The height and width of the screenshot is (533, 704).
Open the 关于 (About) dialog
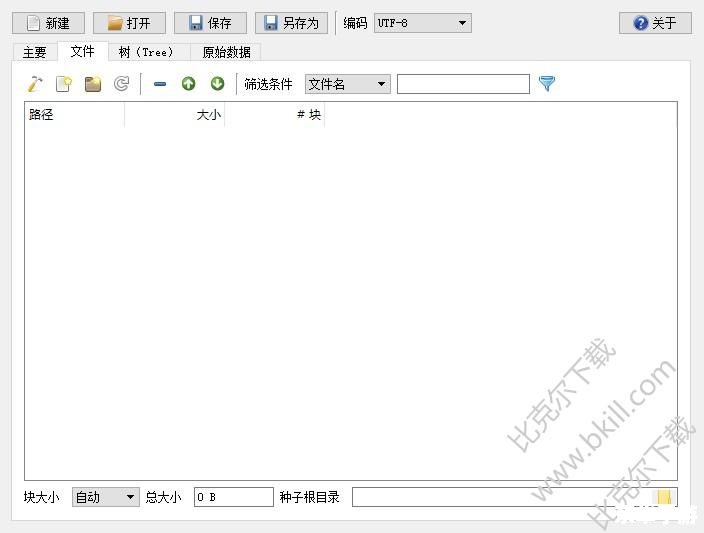655,23
